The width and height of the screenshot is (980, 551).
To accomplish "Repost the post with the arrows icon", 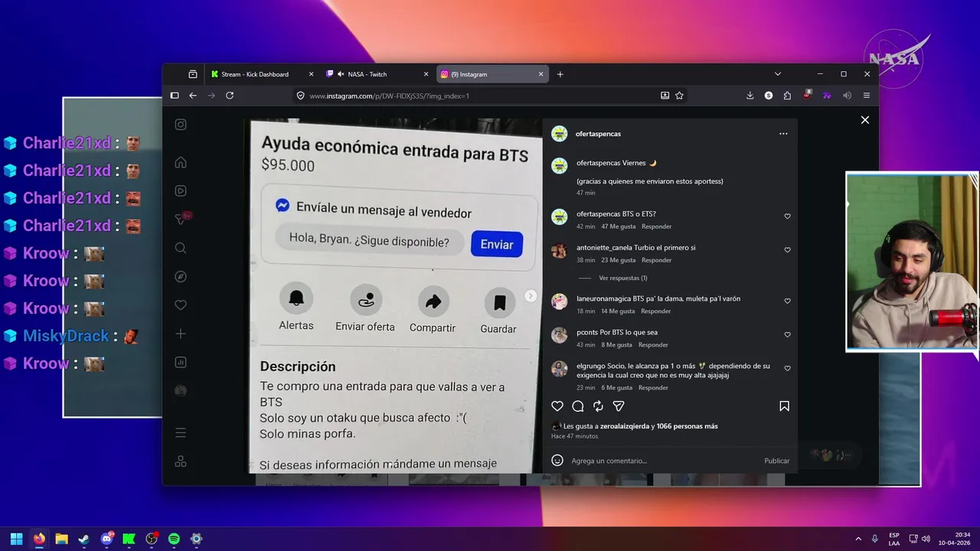I will click(599, 406).
